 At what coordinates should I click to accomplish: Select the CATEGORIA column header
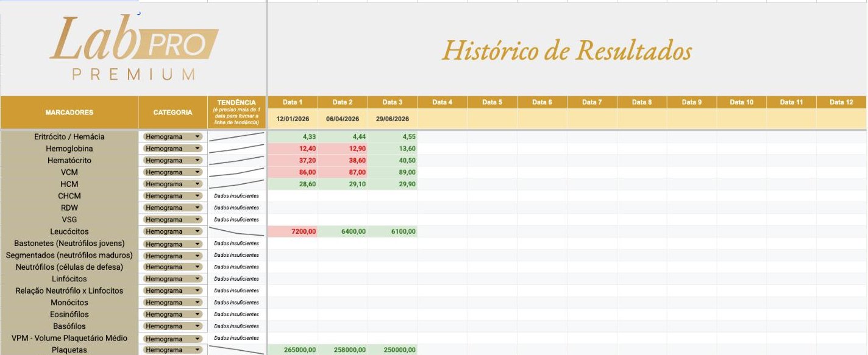point(173,113)
